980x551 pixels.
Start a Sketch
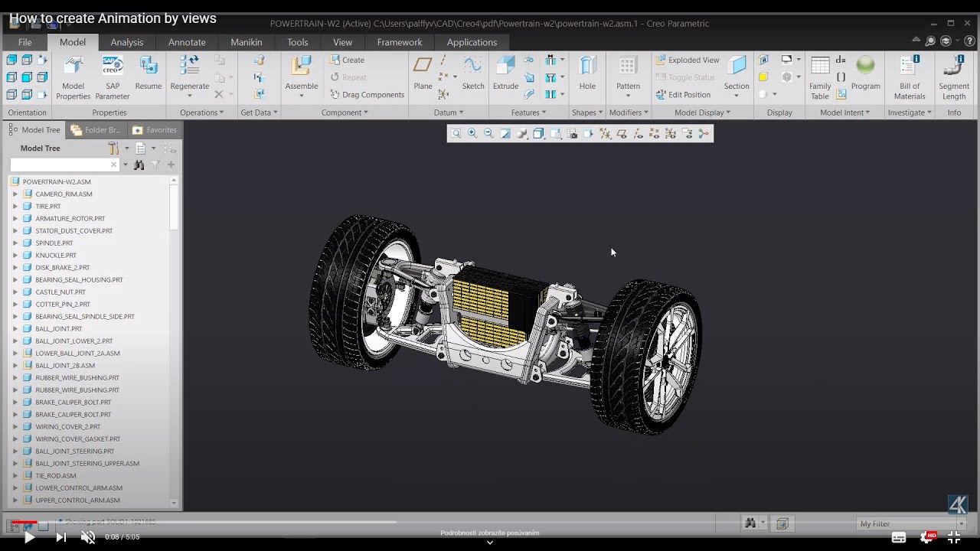(473, 73)
